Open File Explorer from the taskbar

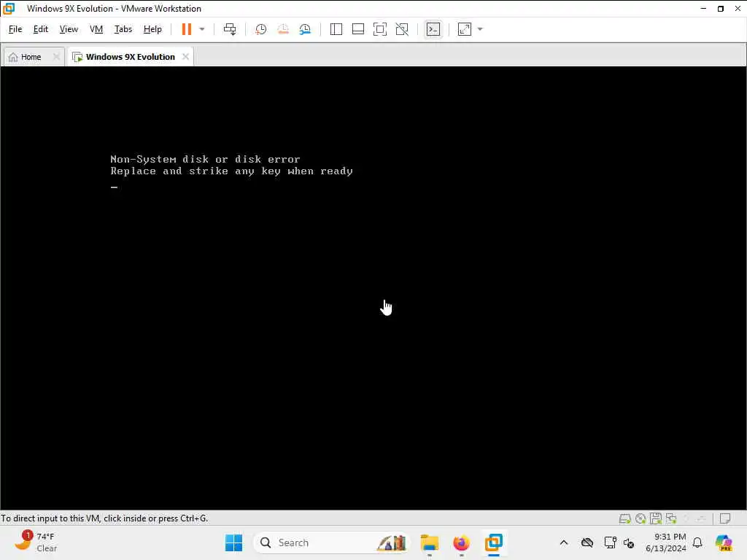click(x=429, y=542)
